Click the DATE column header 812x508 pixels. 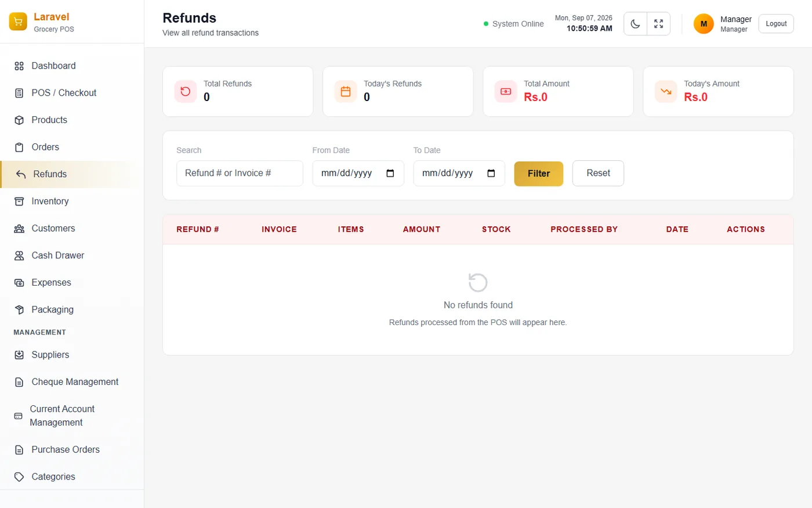coord(677,229)
